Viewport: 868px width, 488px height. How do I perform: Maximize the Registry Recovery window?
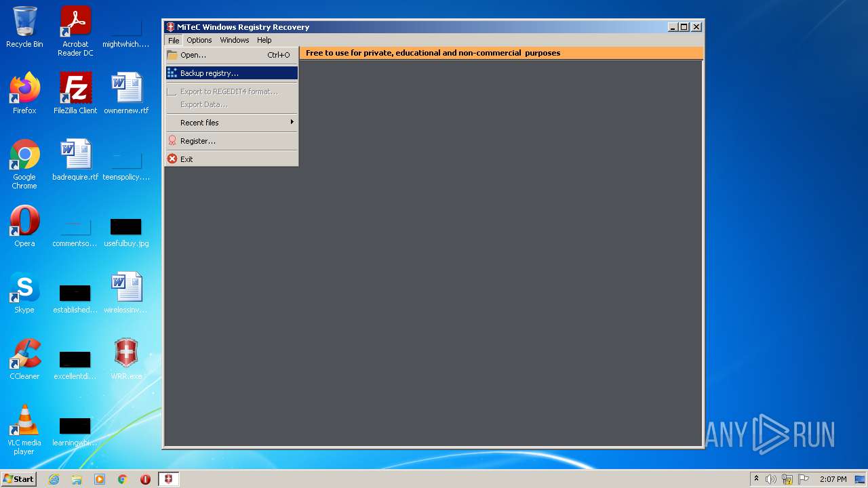(684, 27)
